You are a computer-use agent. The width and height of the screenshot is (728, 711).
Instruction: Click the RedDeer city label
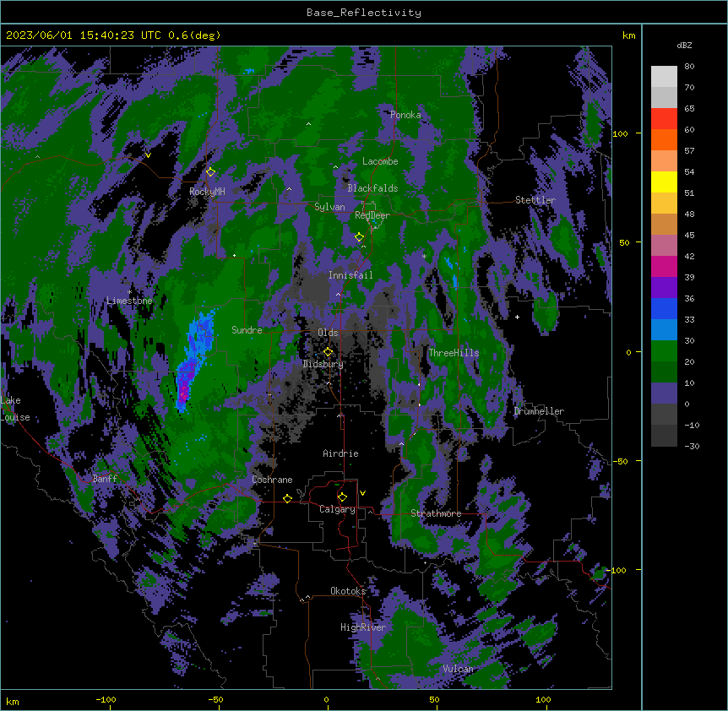(x=372, y=215)
